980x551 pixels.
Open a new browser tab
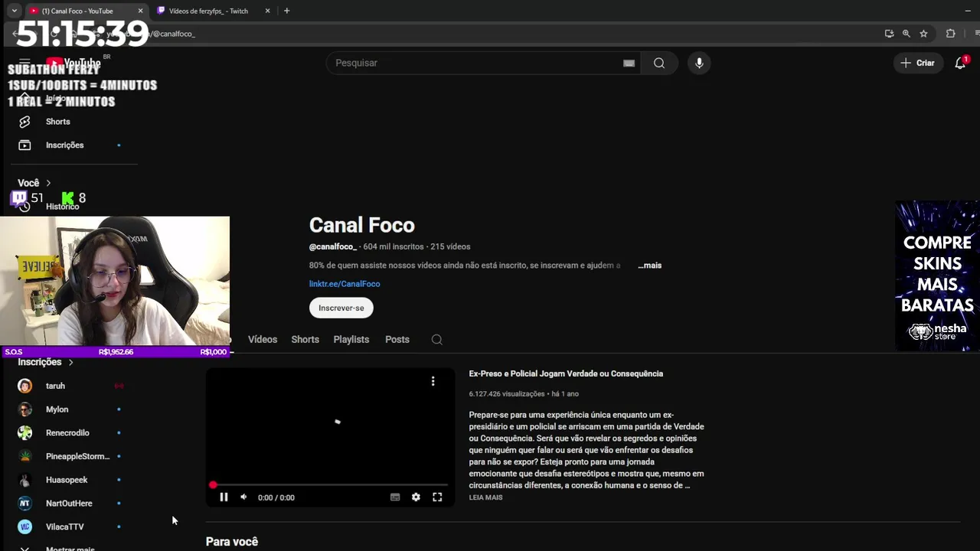286,11
